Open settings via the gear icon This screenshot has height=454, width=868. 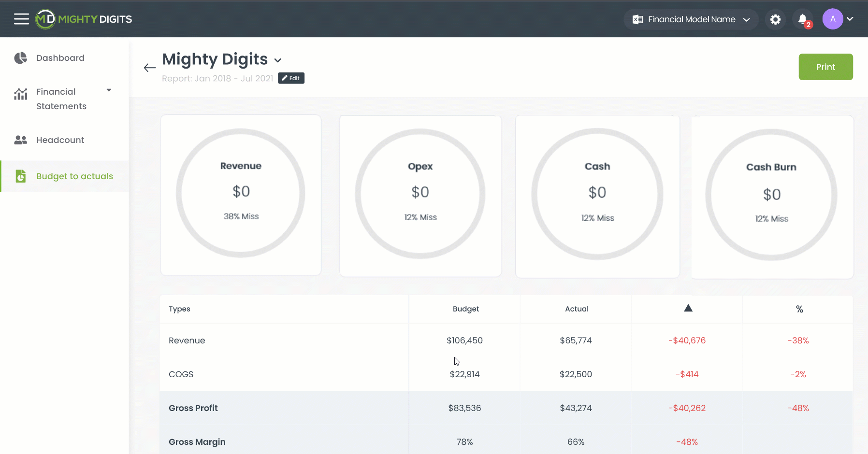pyautogui.click(x=775, y=19)
